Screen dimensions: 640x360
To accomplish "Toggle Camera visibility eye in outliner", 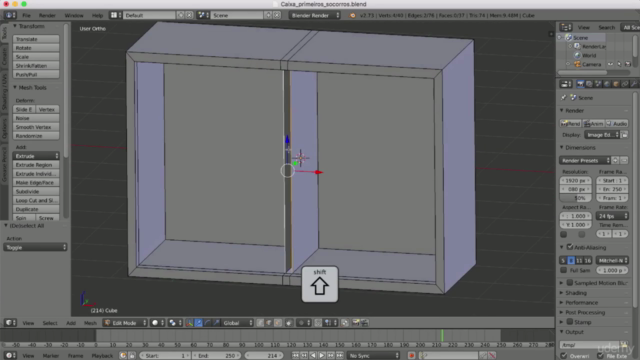I will [610, 64].
